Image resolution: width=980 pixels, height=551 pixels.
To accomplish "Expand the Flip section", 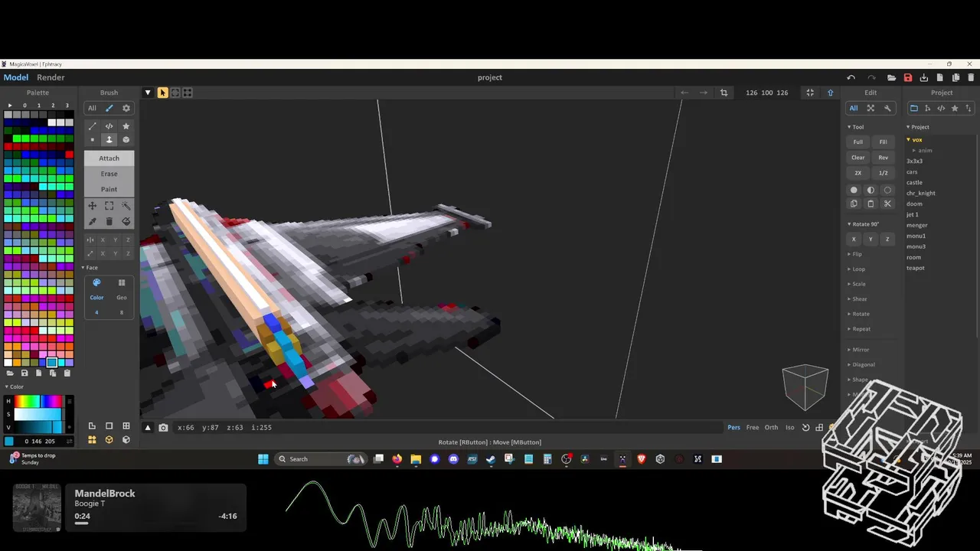I will tap(854, 254).
